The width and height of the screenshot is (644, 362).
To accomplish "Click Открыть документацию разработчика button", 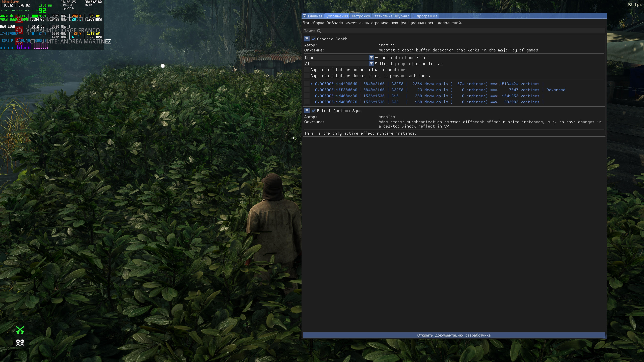I will (x=454, y=335).
